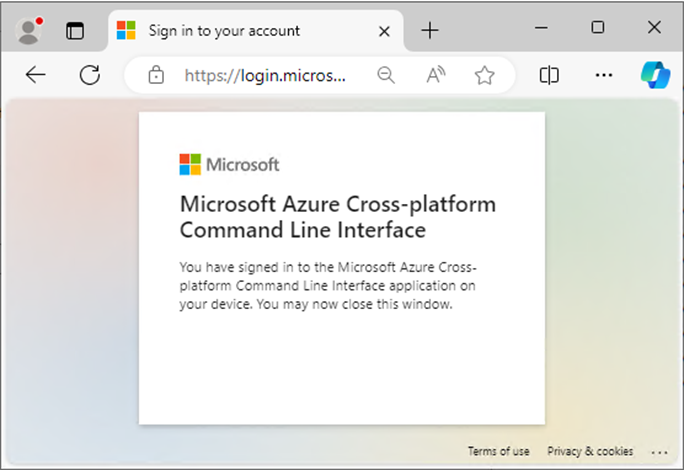Image resolution: width=684 pixels, height=470 pixels.
Task: Open the browser profile avatar
Action: click(x=29, y=31)
